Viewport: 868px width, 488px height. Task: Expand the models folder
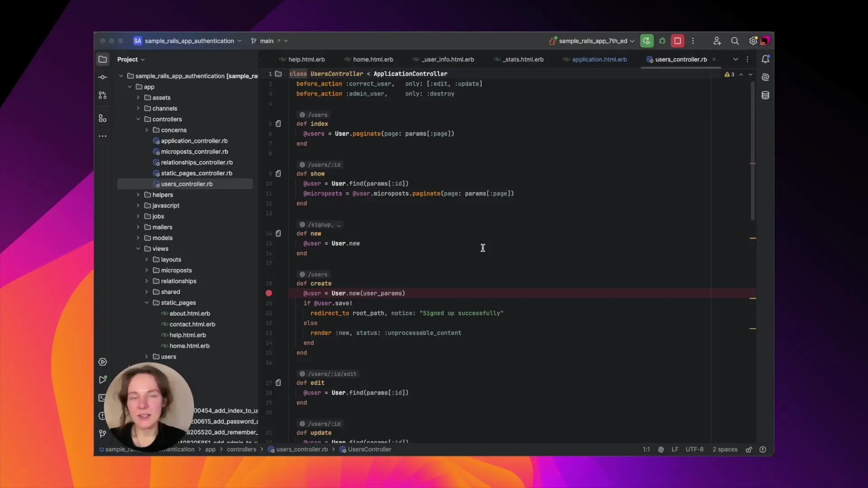point(138,238)
